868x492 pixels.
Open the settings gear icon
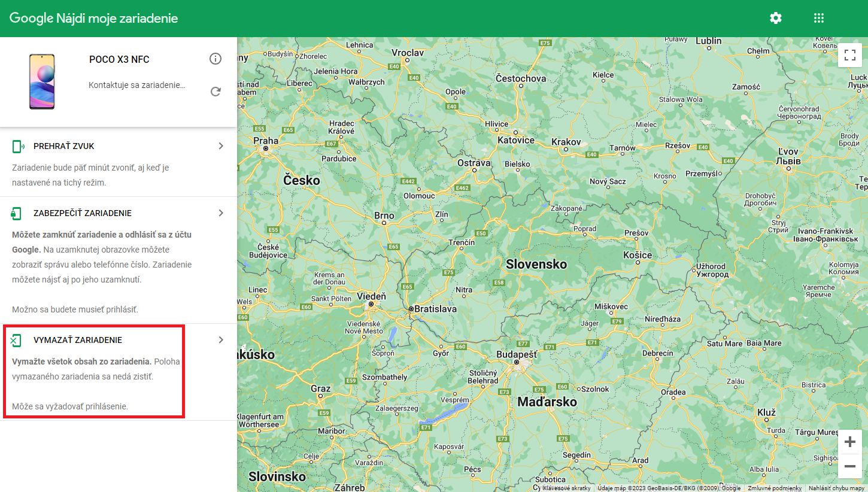(776, 18)
